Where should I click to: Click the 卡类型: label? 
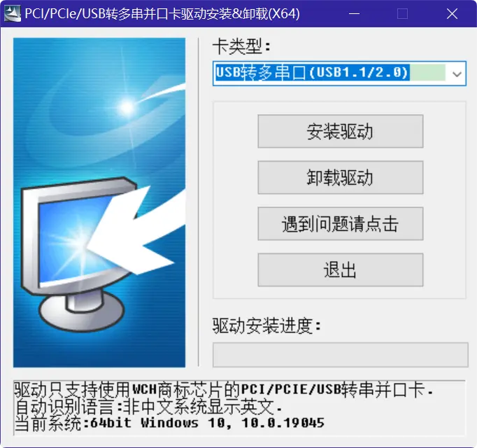coord(241,47)
